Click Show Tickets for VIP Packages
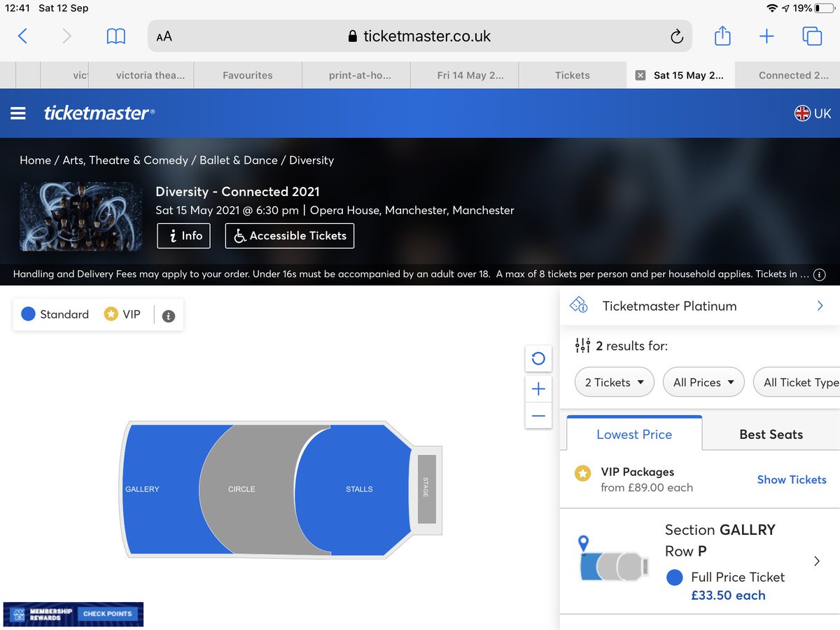 [792, 479]
